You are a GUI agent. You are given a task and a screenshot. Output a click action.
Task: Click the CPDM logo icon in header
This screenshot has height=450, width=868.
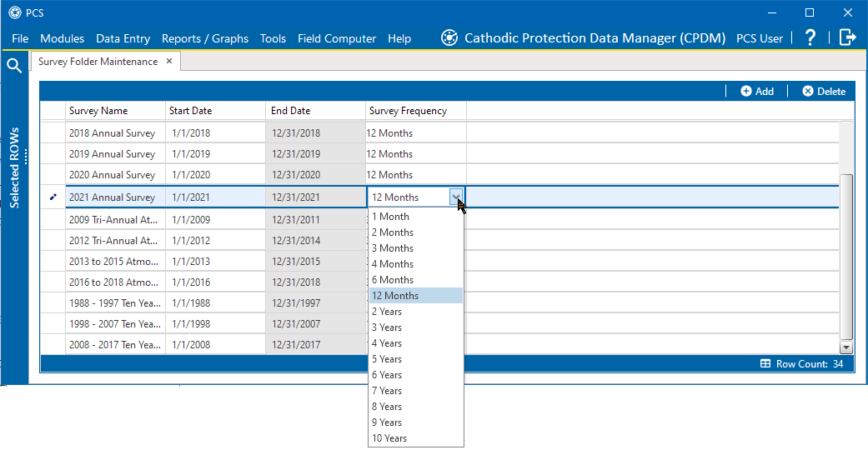pos(449,37)
